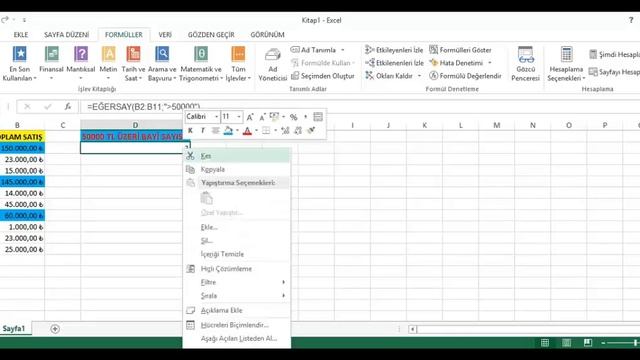The height and width of the screenshot is (360, 640).
Task: Open Matematik ve Trigonometri functions
Action: (x=201, y=64)
